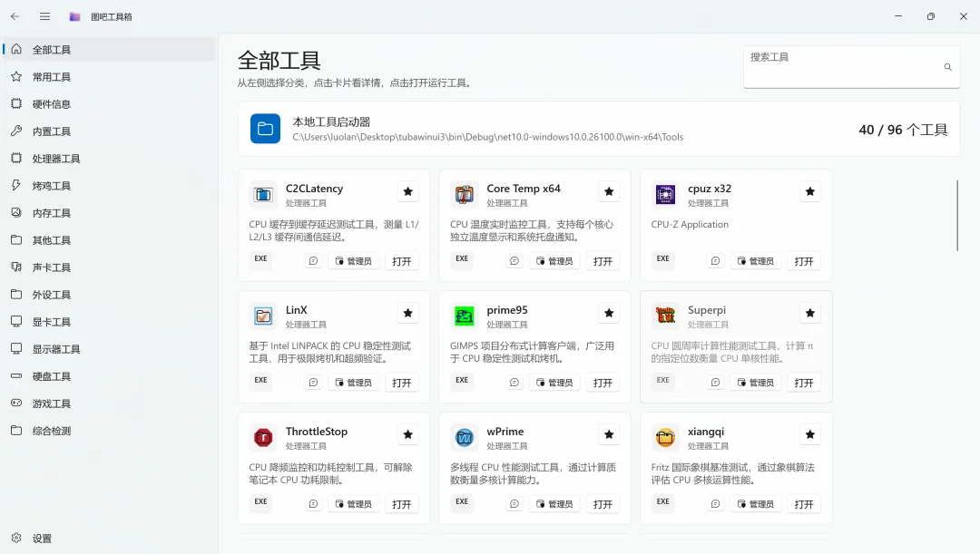Open 处理器工具 category
Screen dimensions: 980x554
coord(110,159)
